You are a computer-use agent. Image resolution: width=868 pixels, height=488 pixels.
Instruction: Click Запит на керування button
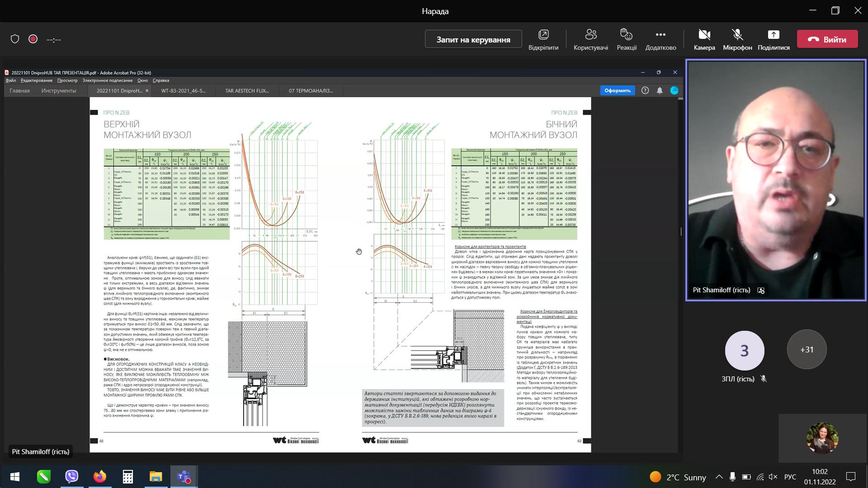point(473,39)
